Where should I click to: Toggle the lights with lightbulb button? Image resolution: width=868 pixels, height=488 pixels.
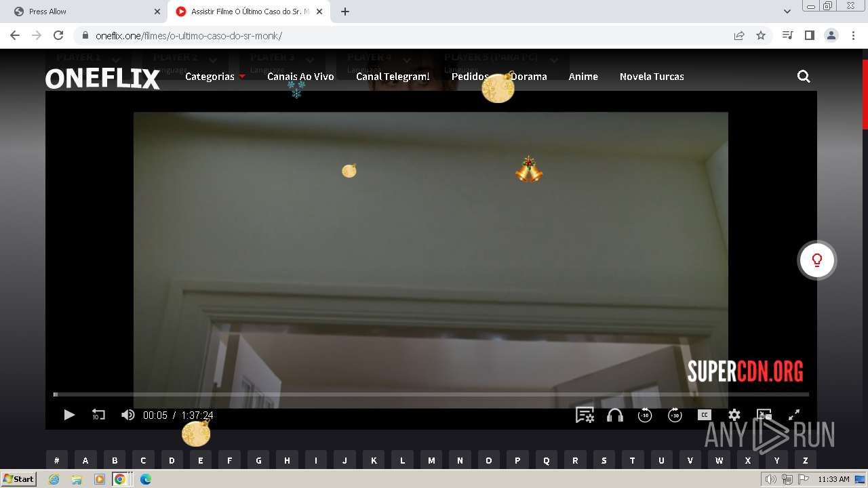click(817, 260)
